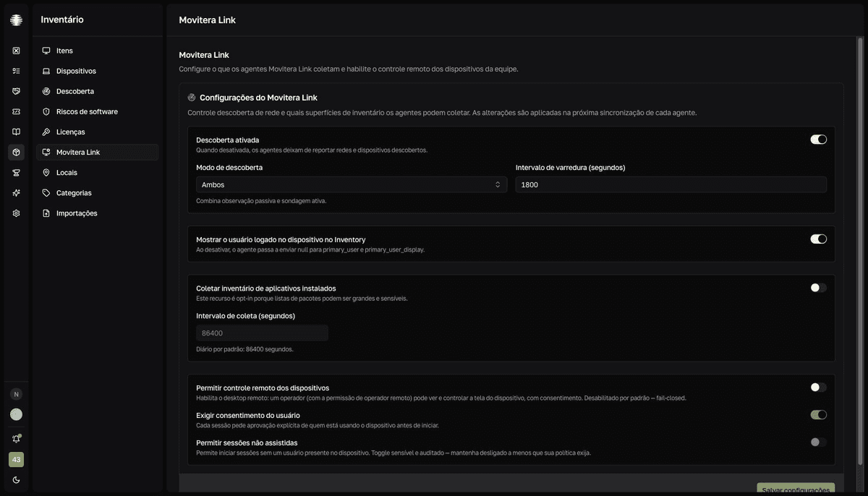Open the notifications bell icon
Screen dimensions: 868x496
(16, 438)
